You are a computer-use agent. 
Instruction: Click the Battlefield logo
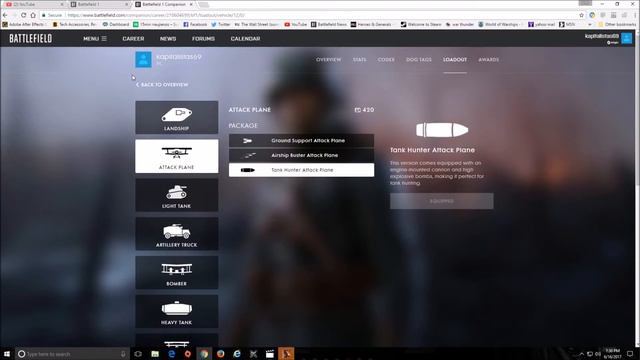[x=31, y=38]
